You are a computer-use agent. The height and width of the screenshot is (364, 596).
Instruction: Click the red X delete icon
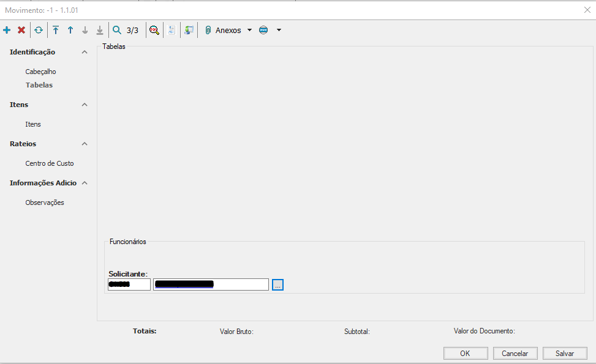[21, 30]
